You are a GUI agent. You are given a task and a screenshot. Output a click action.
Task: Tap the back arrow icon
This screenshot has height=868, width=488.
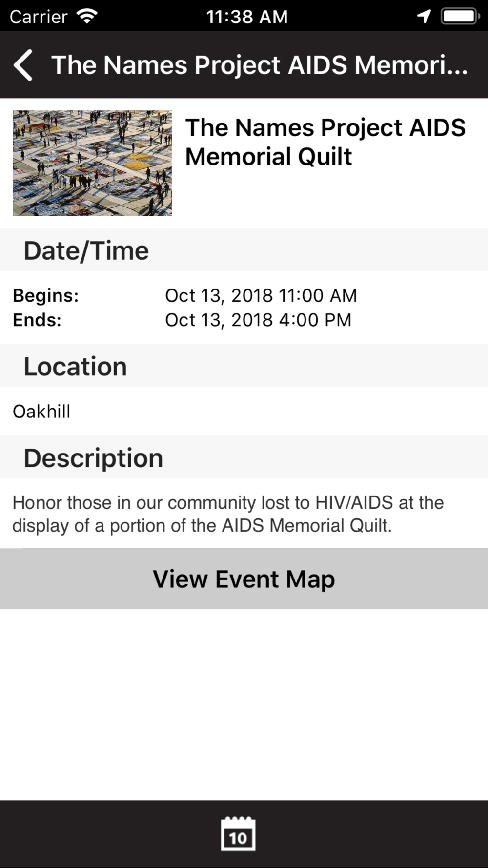23,65
